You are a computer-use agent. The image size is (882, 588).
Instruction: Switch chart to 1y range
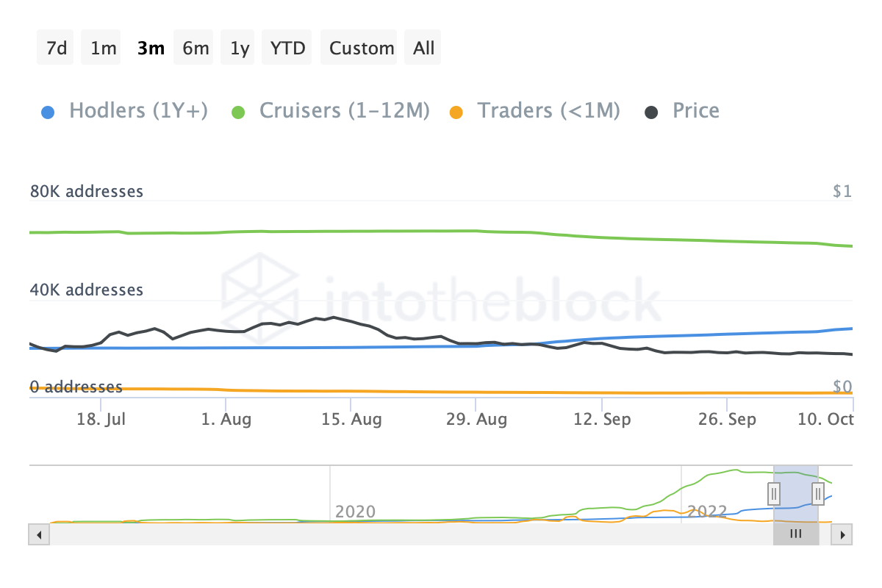(240, 49)
